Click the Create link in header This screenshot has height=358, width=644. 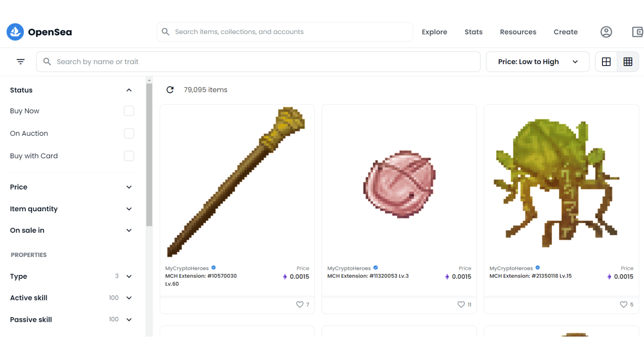[x=565, y=32]
